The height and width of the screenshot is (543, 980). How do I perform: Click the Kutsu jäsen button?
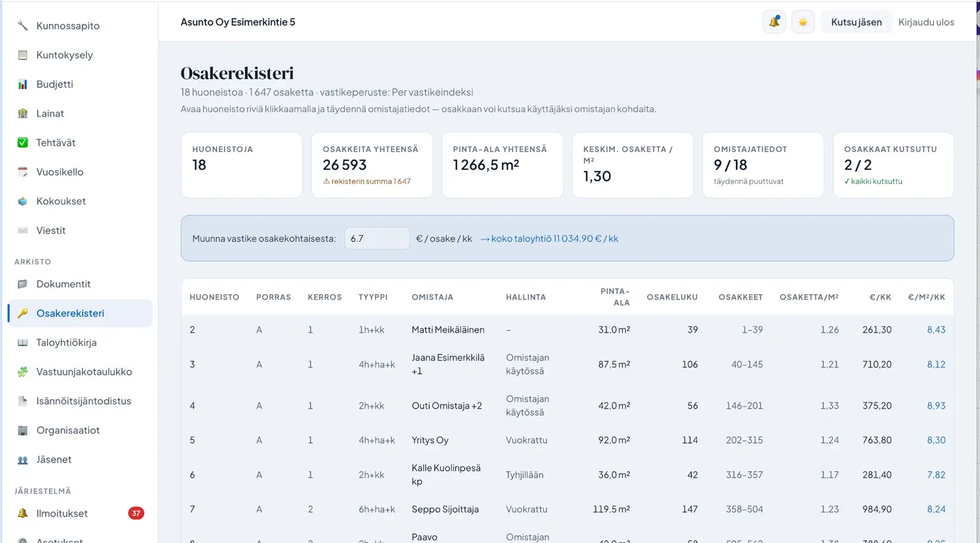[856, 22]
